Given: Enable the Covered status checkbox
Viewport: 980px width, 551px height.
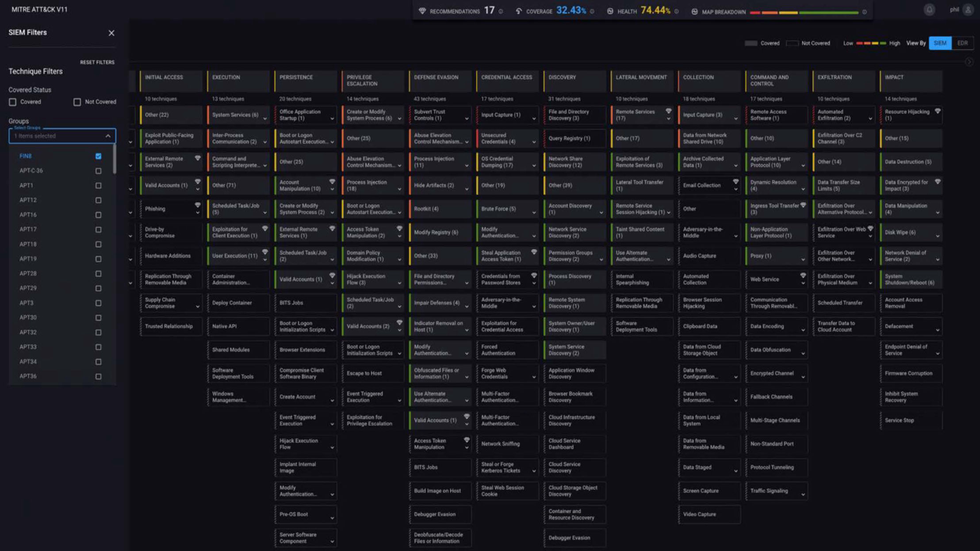Looking at the screenshot, I should (x=13, y=102).
